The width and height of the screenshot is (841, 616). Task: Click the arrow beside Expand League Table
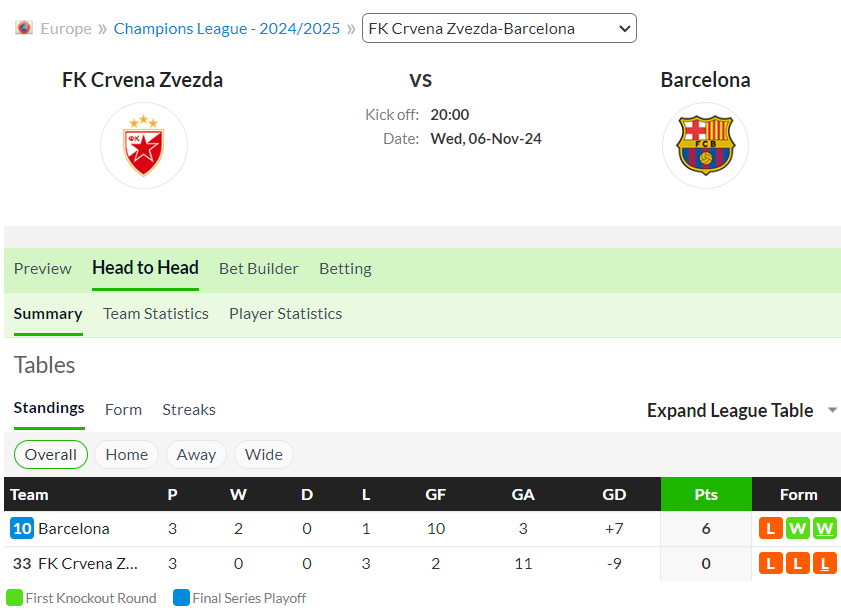coord(832,410)
